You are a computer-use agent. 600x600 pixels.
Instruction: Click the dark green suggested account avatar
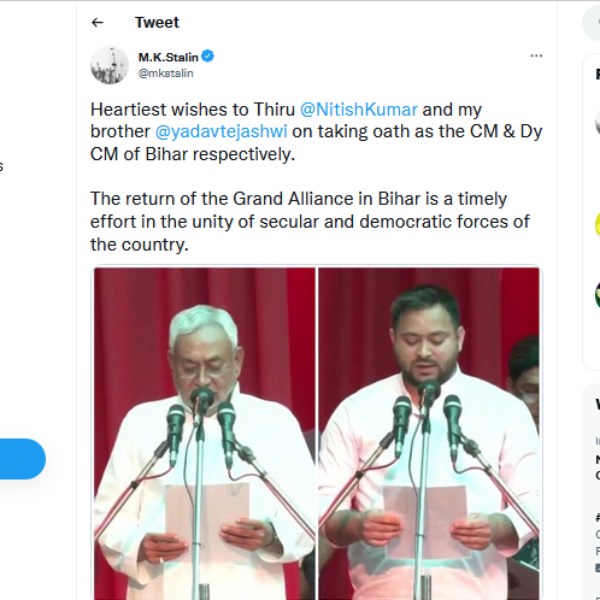[x=597, y=294]
